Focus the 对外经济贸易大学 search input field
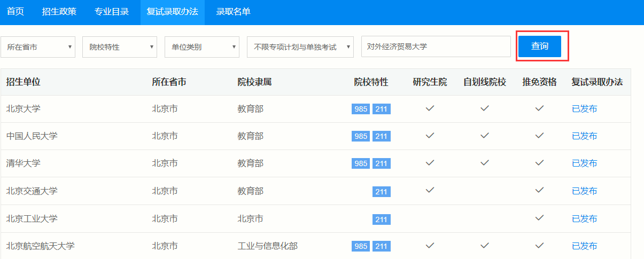 coord(436,46)
